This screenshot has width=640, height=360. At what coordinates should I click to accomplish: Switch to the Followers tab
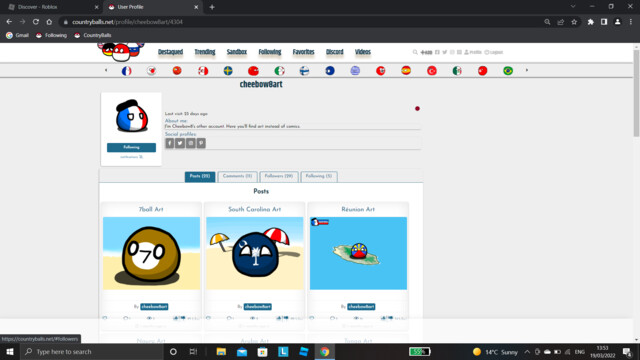click(279, 176)
